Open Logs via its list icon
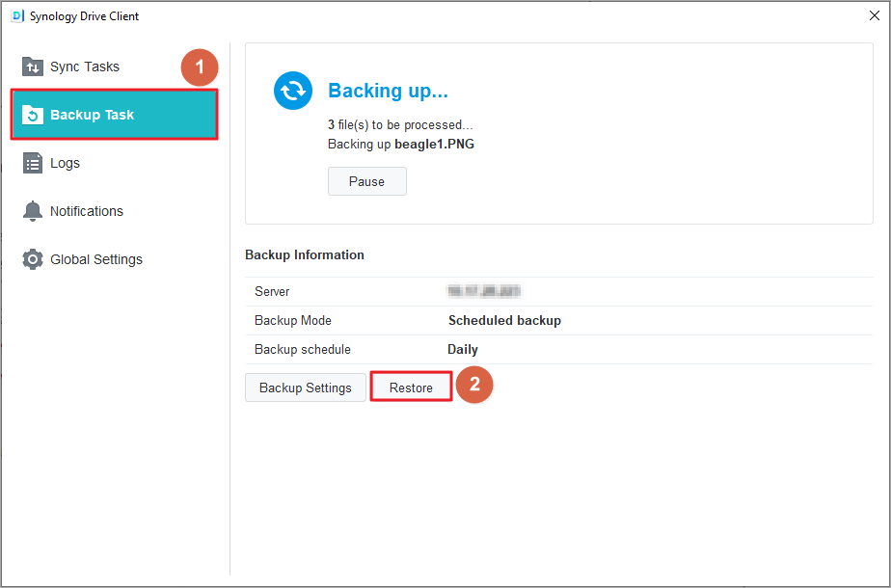The image size is (891, 588). [32, 163]
